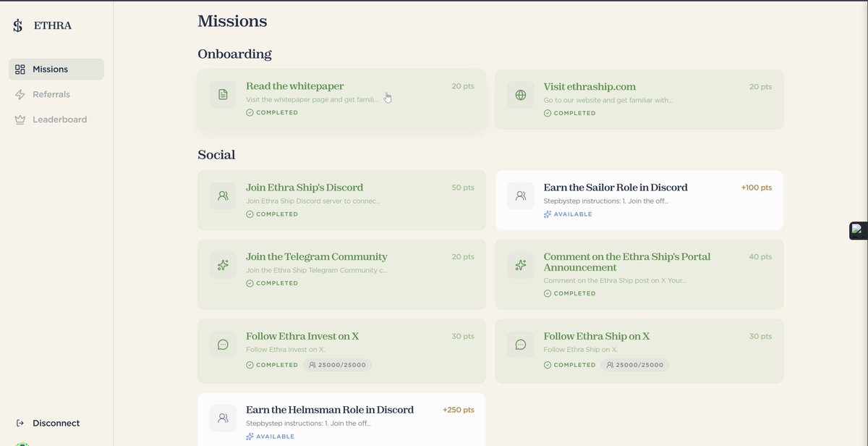Image resolution: width=868 pixels, height=446 pixels.
Task: Click the Leaderboard crown icon
Action: click(x=20, y=120)
